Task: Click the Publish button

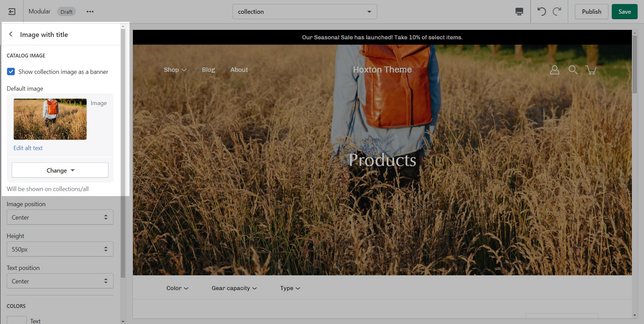Action: [591, 12]
